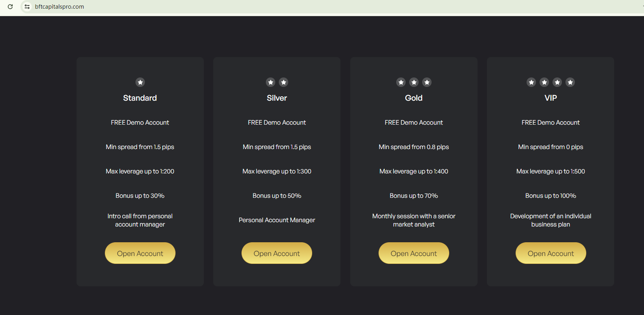Click the Silver plan title
Viewport: 644px width, 315px height.
coord(277,98)
